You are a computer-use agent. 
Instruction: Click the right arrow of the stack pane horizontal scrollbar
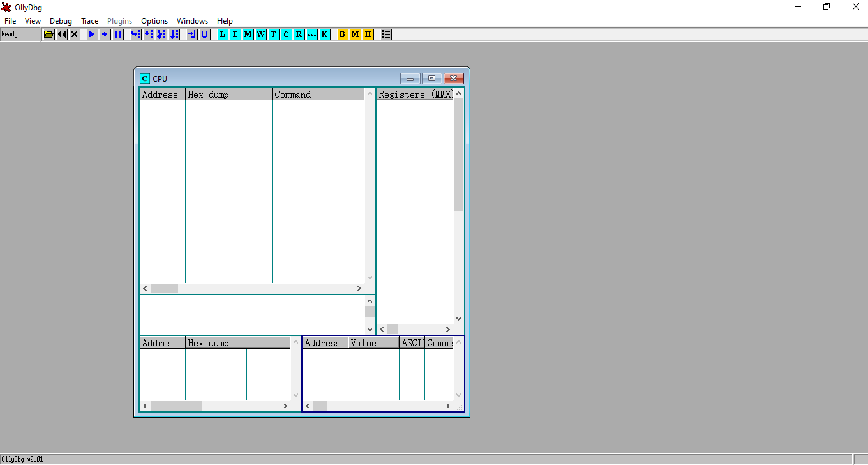pos(448,406)
